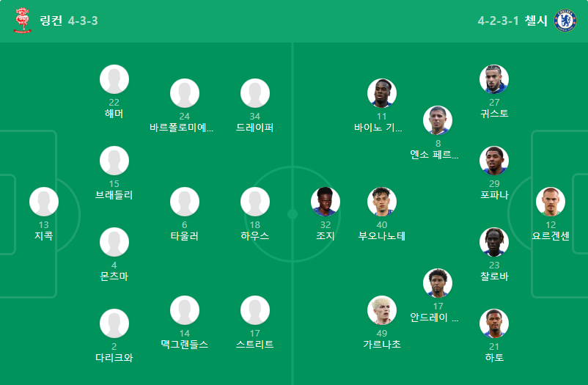Screen dimensions: 588x385
Task: Select player 해머 number 22 avatar
Action: click(x=114, y=79)
